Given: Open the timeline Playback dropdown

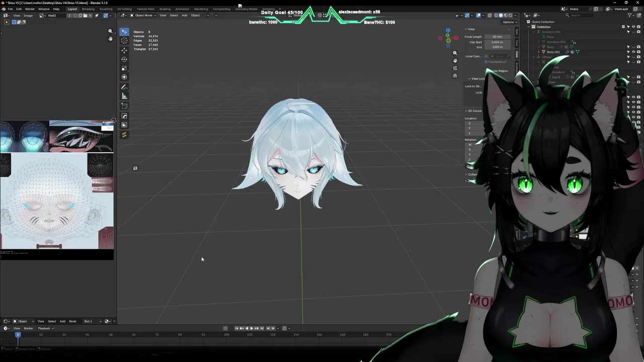Looking at the screenshot, I should [x=45, y=328].
